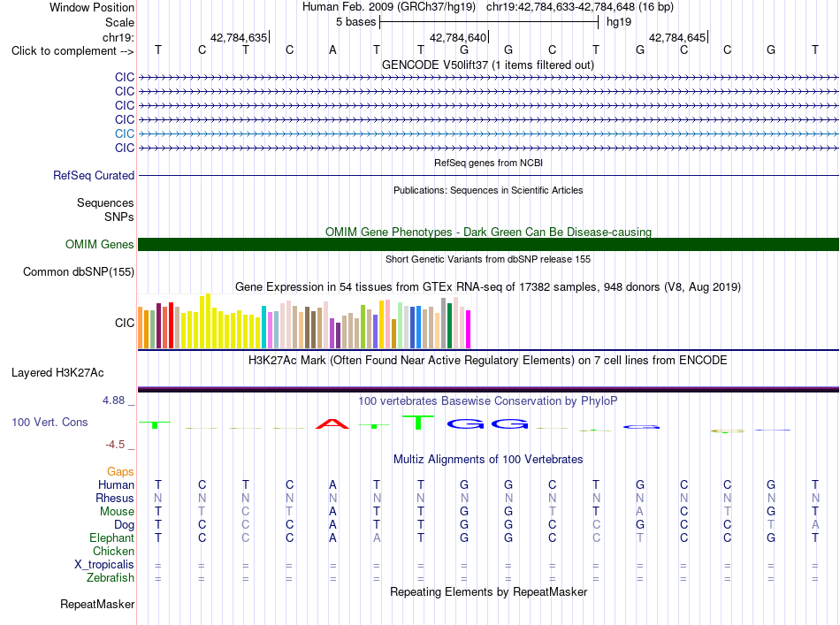Image resolution: width=840 pixels, height=625 pixels.
Task: Select the Dog alignment row label
Action: 124,525
